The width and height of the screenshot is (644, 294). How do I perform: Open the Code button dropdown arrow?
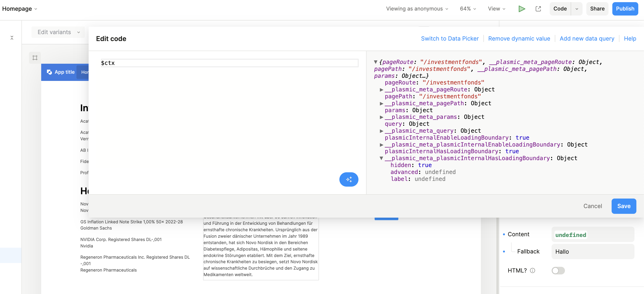pyautogui.click(x=577, y=9)
